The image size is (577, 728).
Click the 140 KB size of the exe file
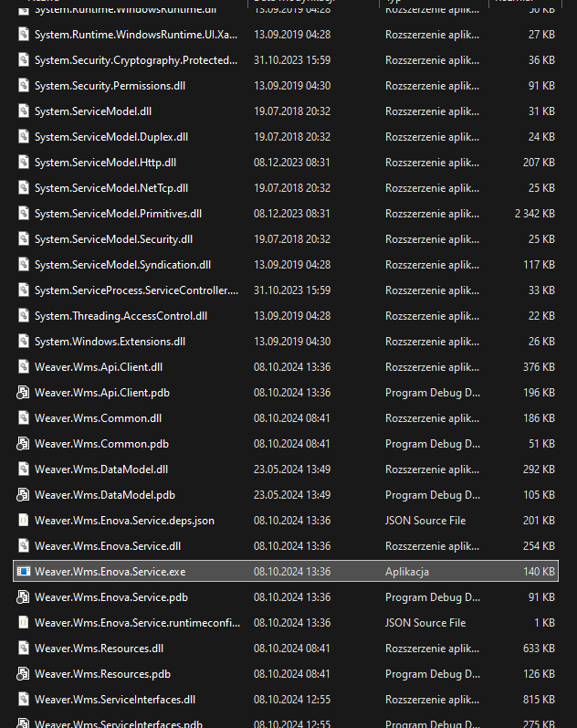(539, 572)
